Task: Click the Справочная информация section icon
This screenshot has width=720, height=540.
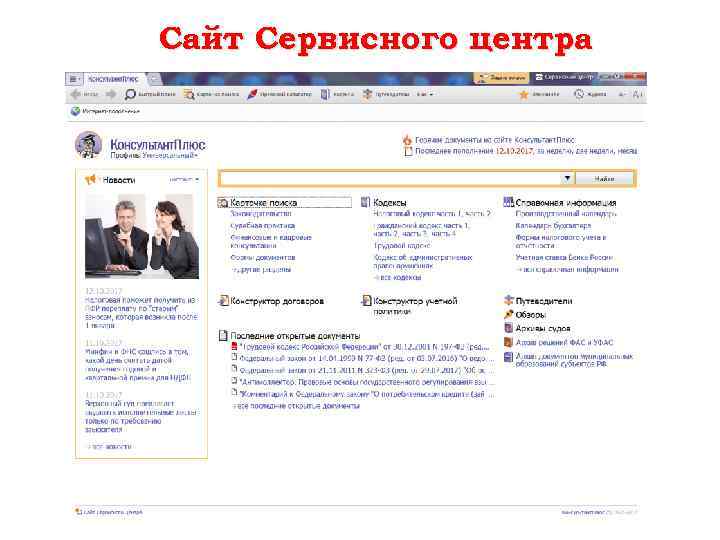Action: [x=508, y=202]
